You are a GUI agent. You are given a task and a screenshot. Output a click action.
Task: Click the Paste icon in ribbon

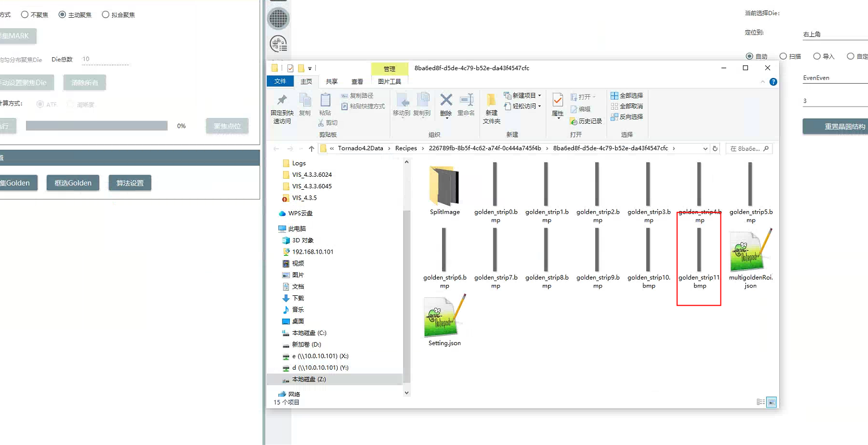click(325, 100)
